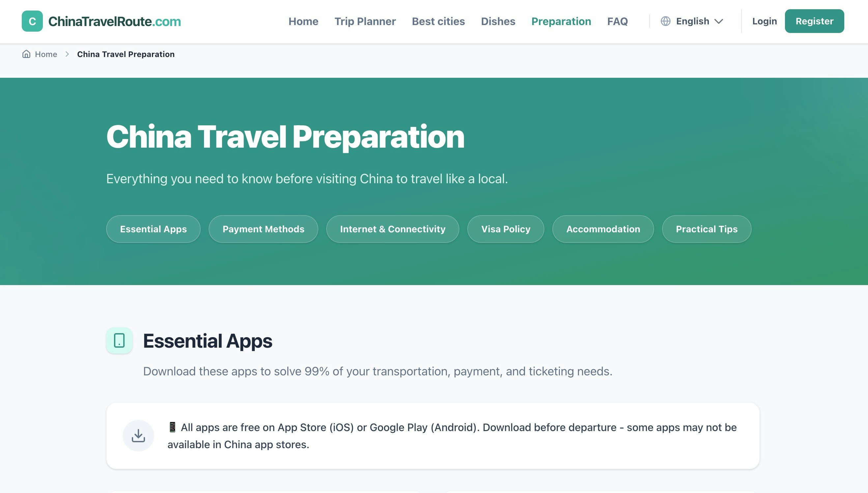Open the Best cities page
The image size is (868, 493).
click(438, 21)
